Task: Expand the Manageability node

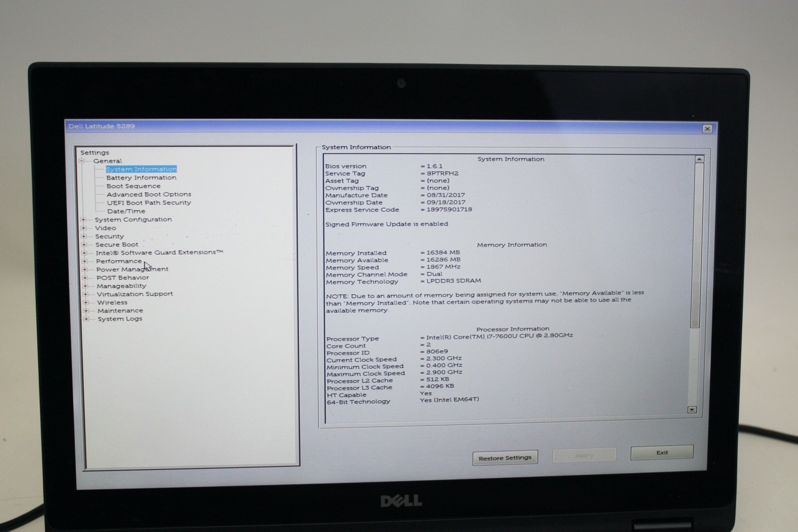Action: coord(85,286)
